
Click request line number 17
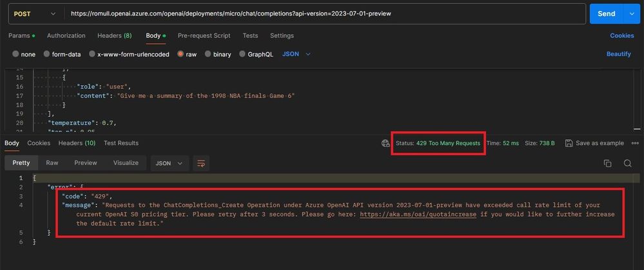point(19,95)
